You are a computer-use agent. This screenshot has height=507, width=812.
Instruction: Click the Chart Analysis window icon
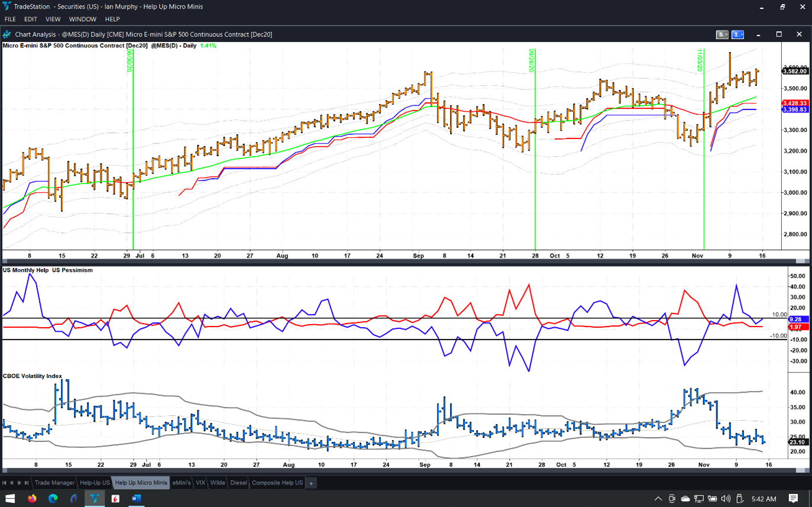(7, 34)
